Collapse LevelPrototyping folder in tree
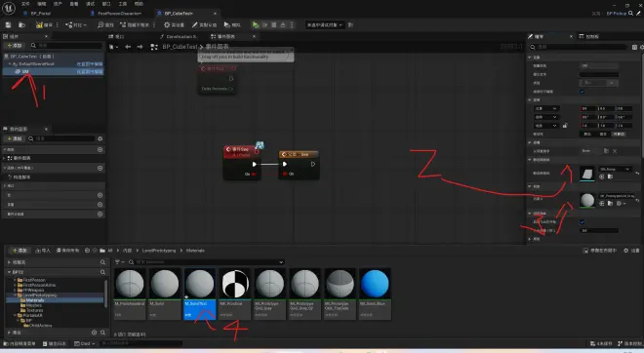Image resolution: width=644 pixels, height=353 pixels. tap(15, 295)
